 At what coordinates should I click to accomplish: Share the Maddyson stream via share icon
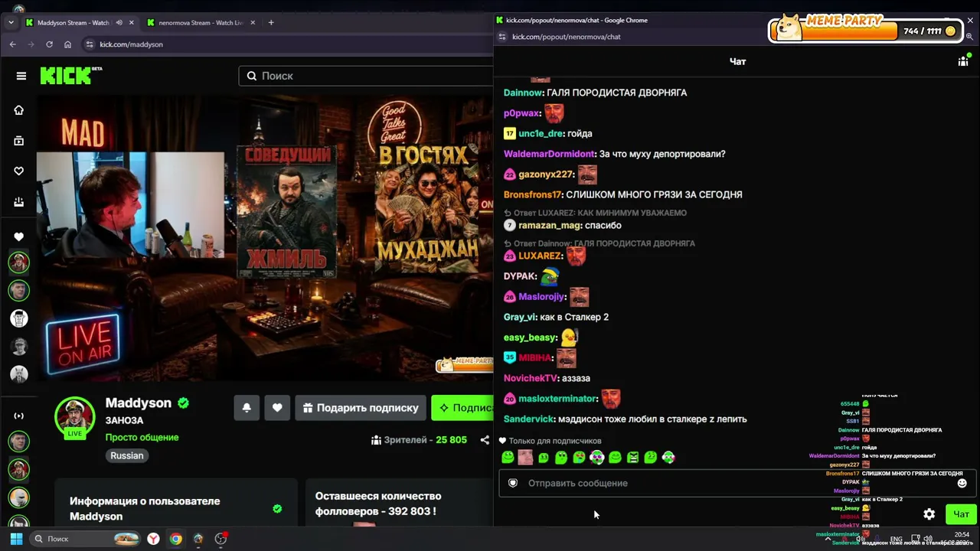tap(485, 440)
